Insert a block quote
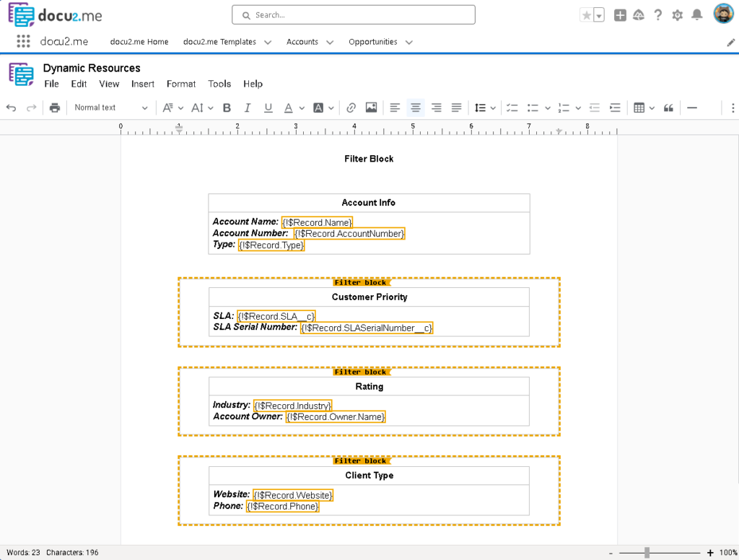The height and width of the screenshot is (560, 739). [668, 108]
